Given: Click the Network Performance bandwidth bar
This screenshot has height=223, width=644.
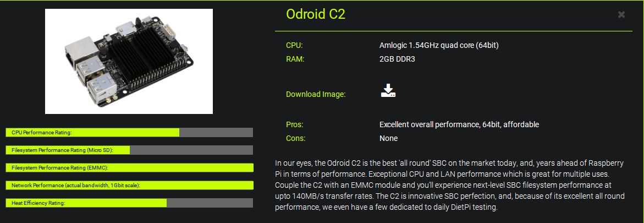Looking at the screenshot, I should click(x=129, y=185).
